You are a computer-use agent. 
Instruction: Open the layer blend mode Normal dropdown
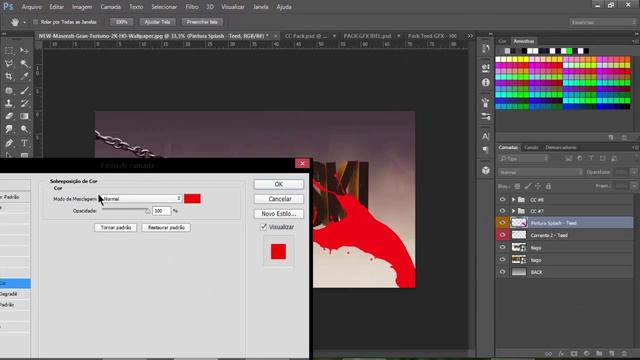[x=540, y=172]
